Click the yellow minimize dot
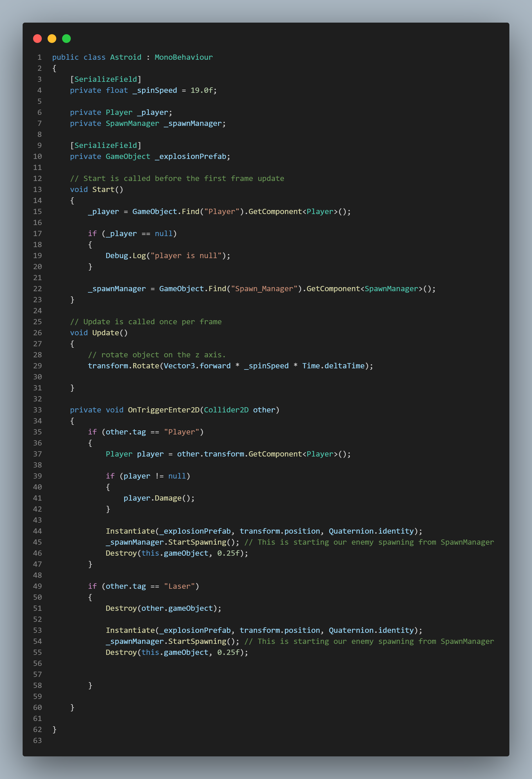 [52, 39]
